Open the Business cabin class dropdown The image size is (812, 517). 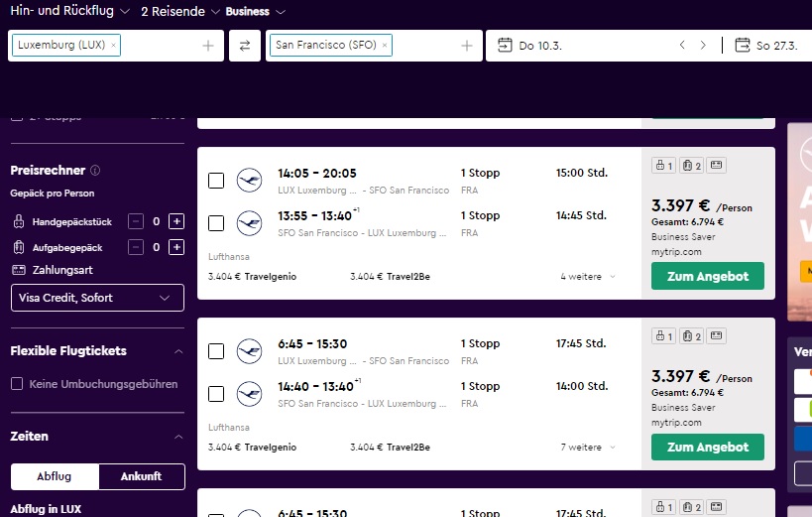pyautogui.click(x=255, y=12)
